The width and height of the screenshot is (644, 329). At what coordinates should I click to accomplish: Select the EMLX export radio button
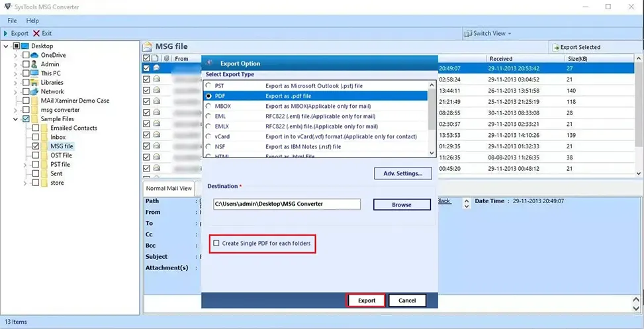tap(209, 126)
